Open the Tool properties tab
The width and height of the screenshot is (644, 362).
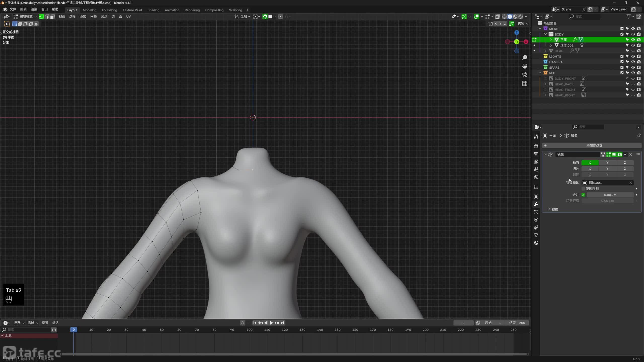click(x=536, y=137)
